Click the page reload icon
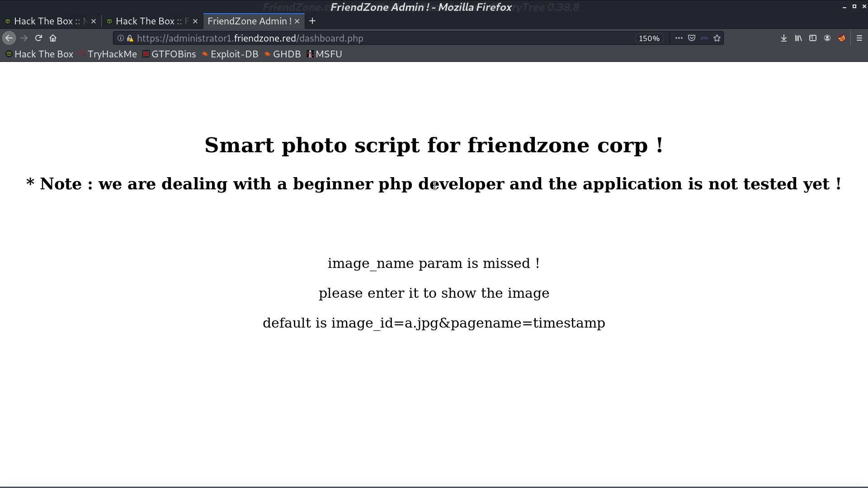Screen dimensions: 868x488 (38, 38)
